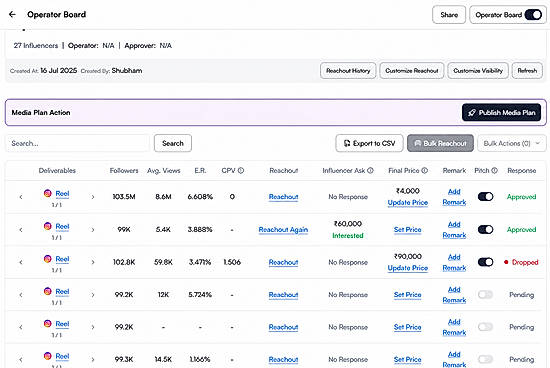Click the CPV info icon in header

pyautogui.click(x=241, y=170)
